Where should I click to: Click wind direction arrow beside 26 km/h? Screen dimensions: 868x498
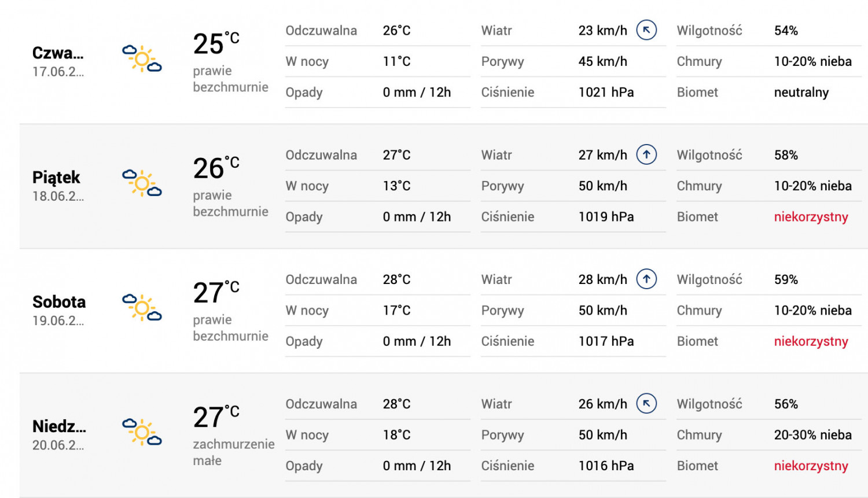tap(646, 404)
